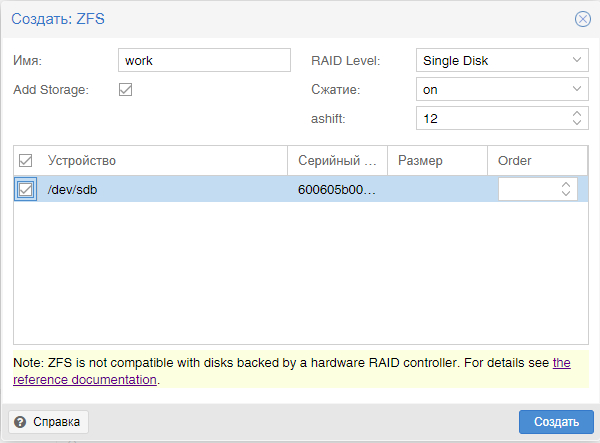Click the Order column header
The image size is (600, 443).
coord(537,161)
